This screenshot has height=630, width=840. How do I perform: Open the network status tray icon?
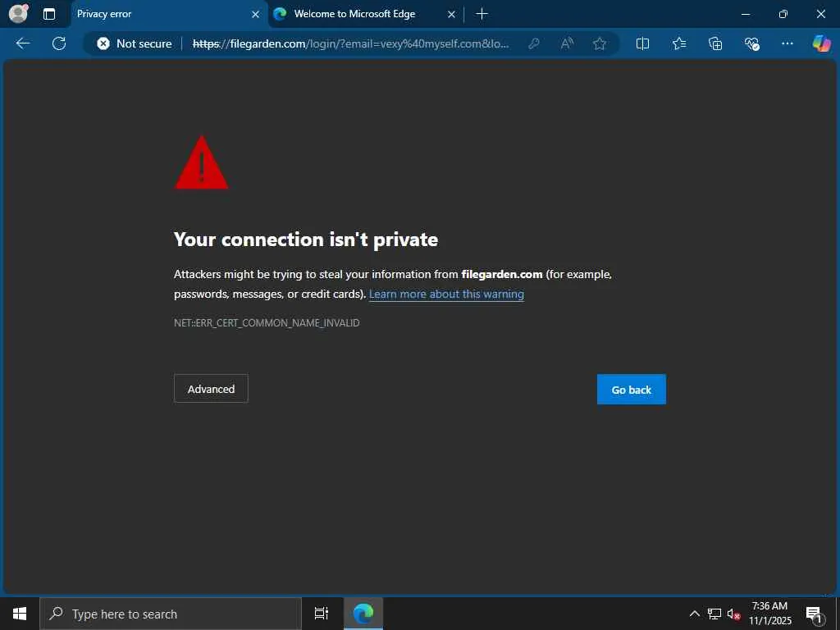click(714, 614)
